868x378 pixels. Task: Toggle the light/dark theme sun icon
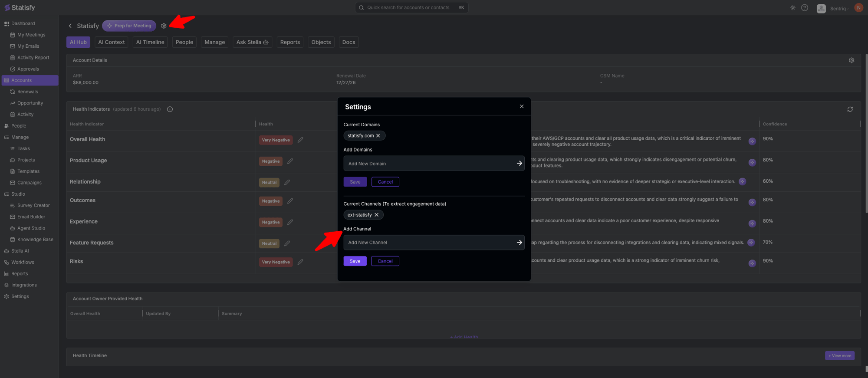click(793, 8)
